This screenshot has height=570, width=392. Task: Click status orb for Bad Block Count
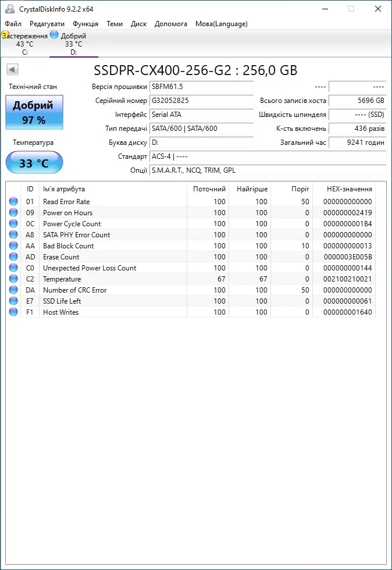tap(13, 245)
